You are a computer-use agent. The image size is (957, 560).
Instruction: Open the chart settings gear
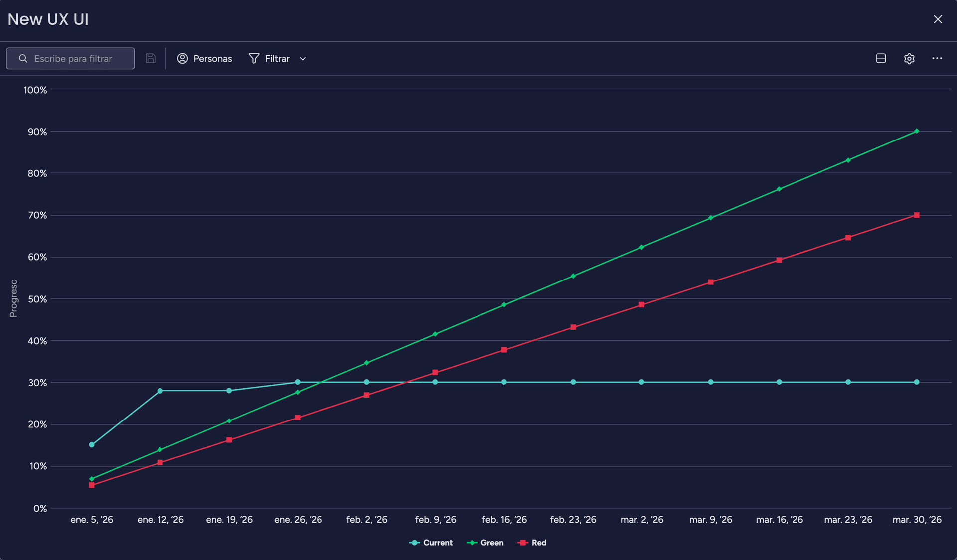909,58
